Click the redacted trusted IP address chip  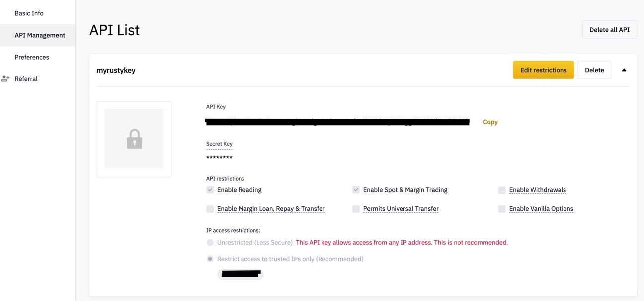pyautogui.click(x=241, y=274)
